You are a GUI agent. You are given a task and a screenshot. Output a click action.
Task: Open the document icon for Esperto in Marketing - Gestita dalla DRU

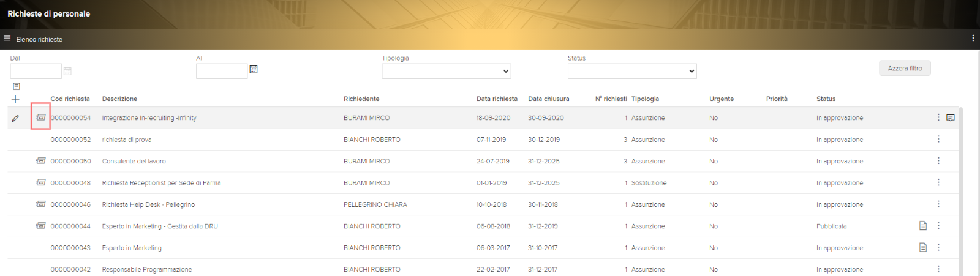click(x=923, y=226)
